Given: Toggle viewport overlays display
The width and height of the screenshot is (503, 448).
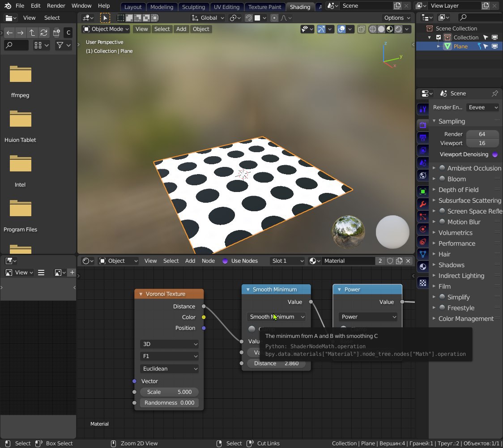Looking at the screenshot, I should (341, 29).
